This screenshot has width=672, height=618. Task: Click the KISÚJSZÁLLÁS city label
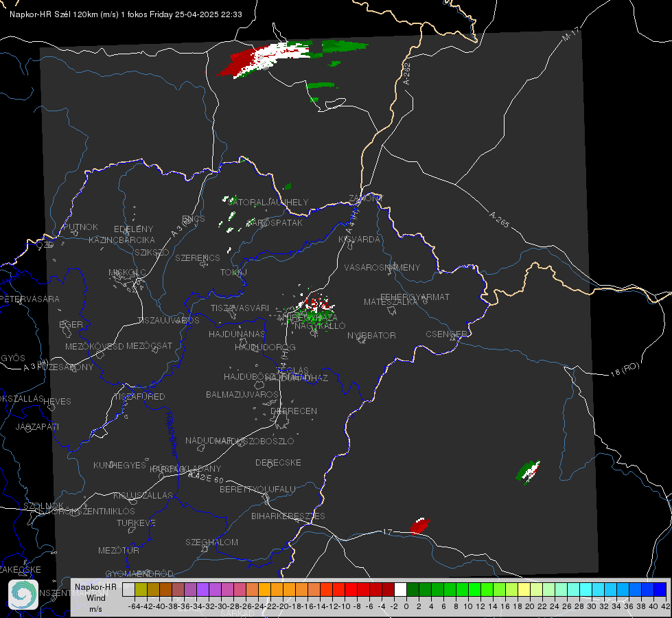143,495
